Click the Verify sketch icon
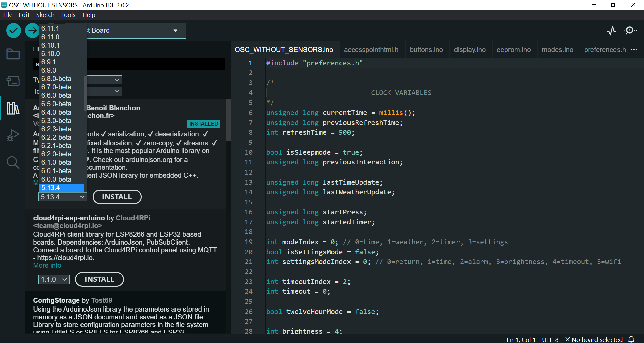Viewport: 644px width, 343px height. [13, 30]
